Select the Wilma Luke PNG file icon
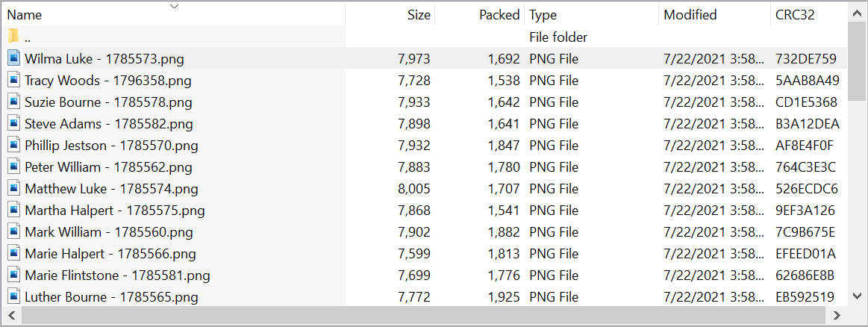The image size is (868, 327). pos(14,59)
